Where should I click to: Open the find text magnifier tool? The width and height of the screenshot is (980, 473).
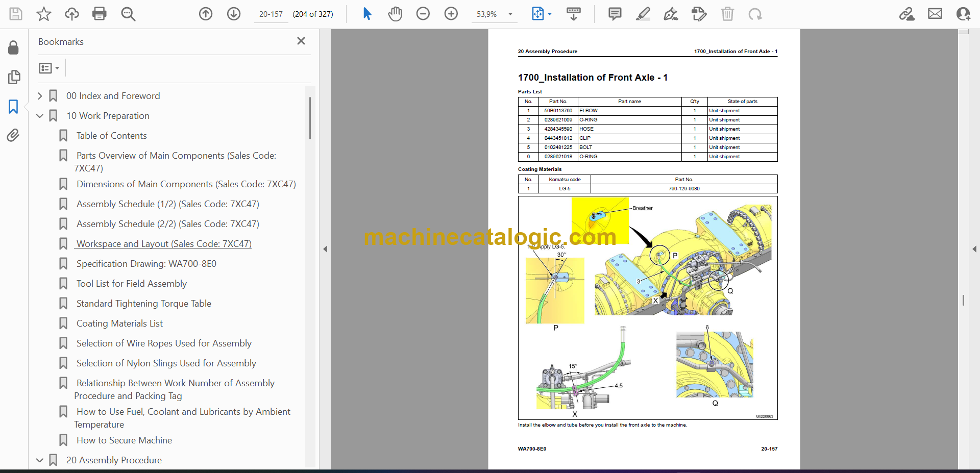(x=128, y=14)
